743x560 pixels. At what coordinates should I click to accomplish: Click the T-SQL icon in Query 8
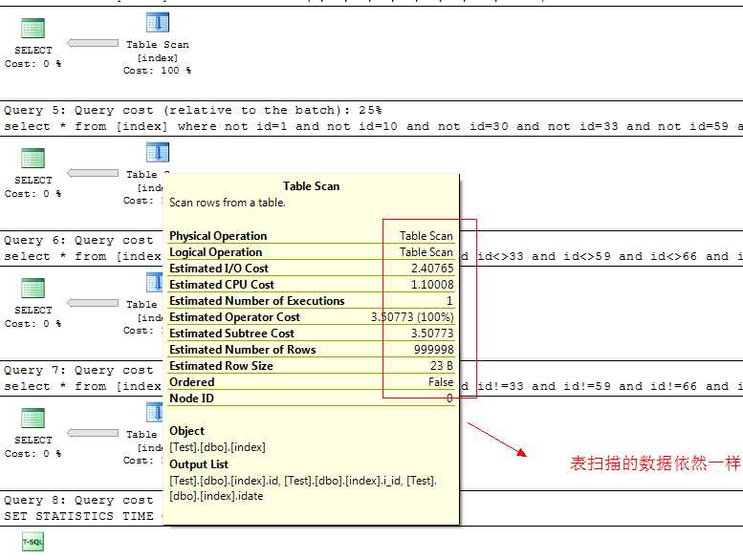click(33, 542)
